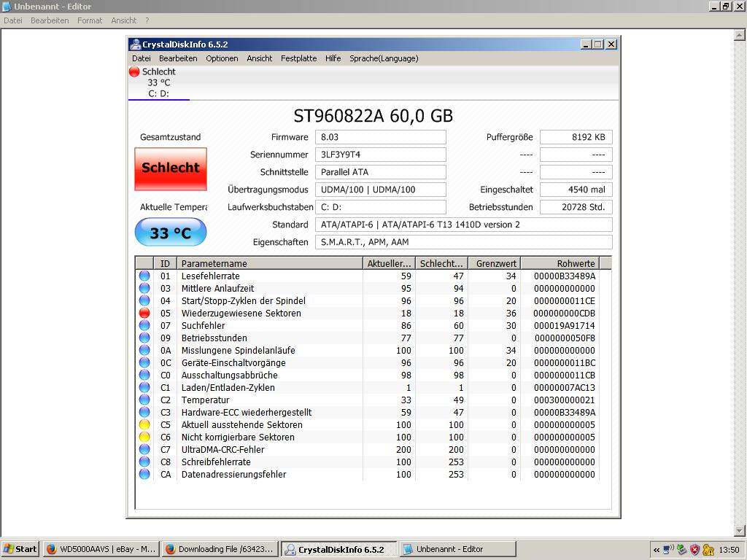The height and width of the screenshot is (560, 747).
Task: Click the CrystalDiskInfo 6.5.2 taskbar button
Action: (x=338, y=549)
